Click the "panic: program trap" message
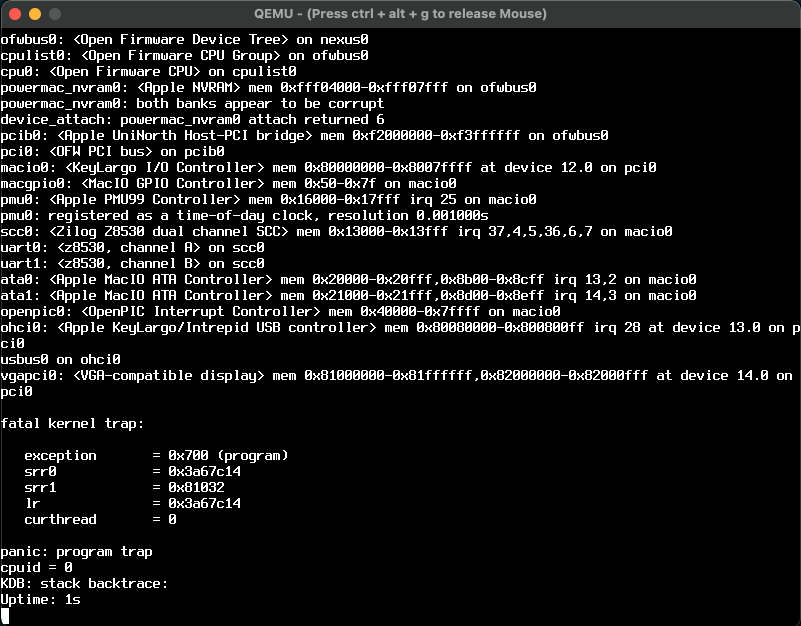This screenshot has width=801, height=626. (76, 551)
